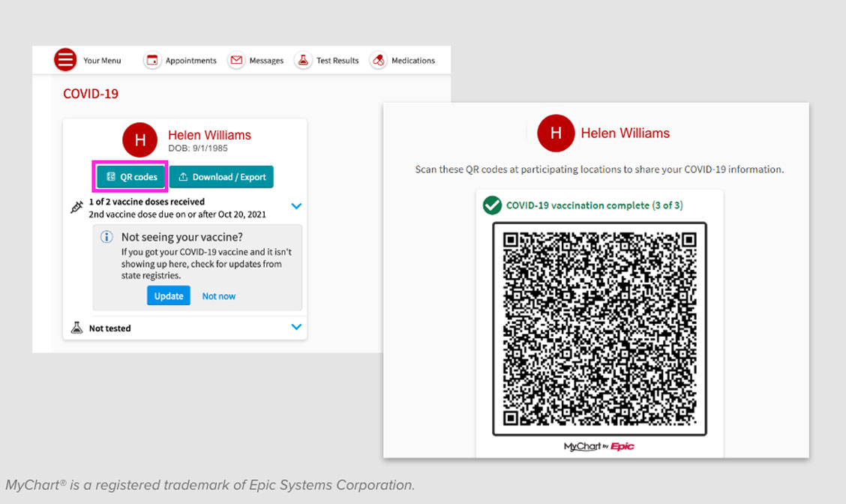Click the blue Update button

(168, 295)
